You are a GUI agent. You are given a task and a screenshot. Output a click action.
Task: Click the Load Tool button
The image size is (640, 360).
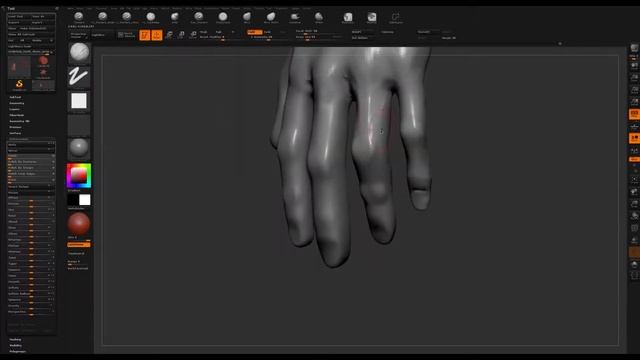pos(19,16)
